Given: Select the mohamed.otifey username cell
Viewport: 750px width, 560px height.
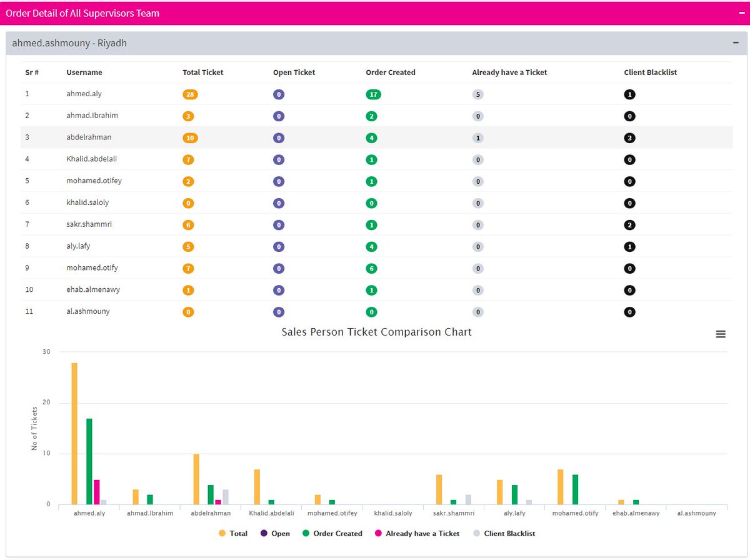Looking at the screenshot, I should [94, 181].
